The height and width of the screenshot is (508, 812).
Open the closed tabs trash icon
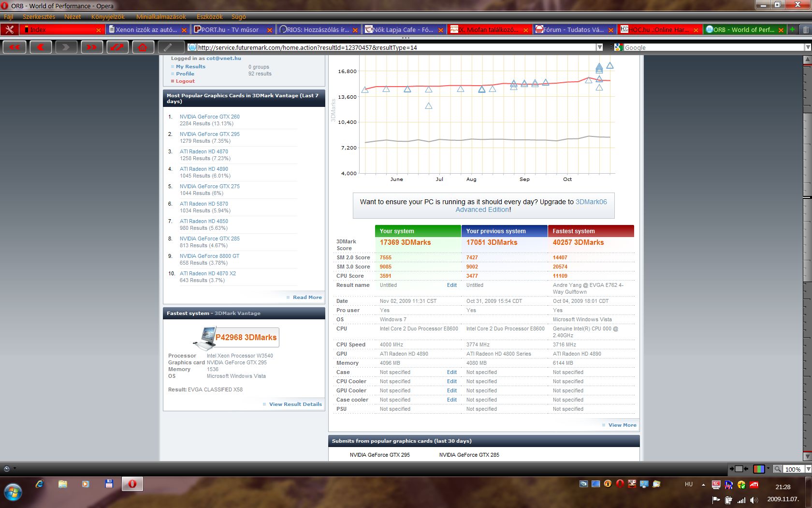coord(806,30)
